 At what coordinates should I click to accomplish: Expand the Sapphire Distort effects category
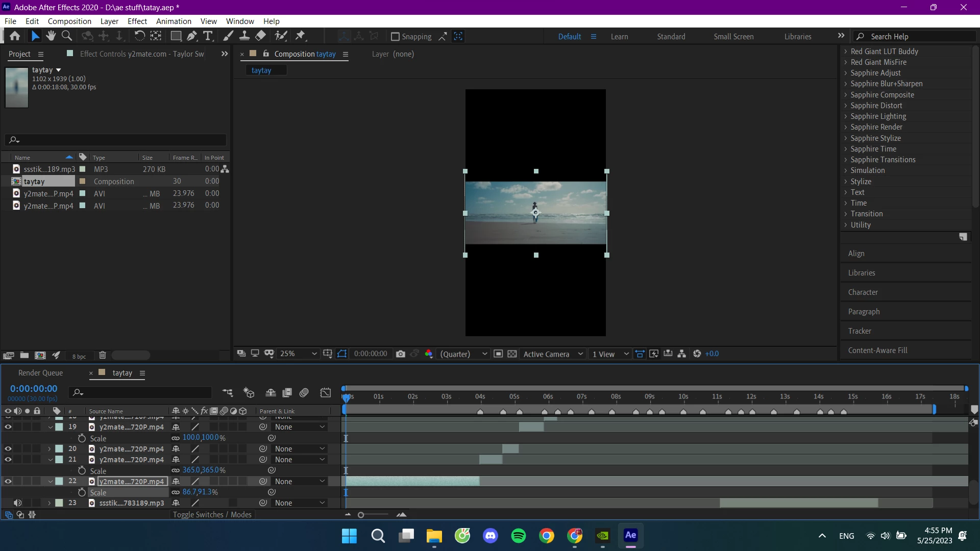pyautogui.click(x=846, y=106)
